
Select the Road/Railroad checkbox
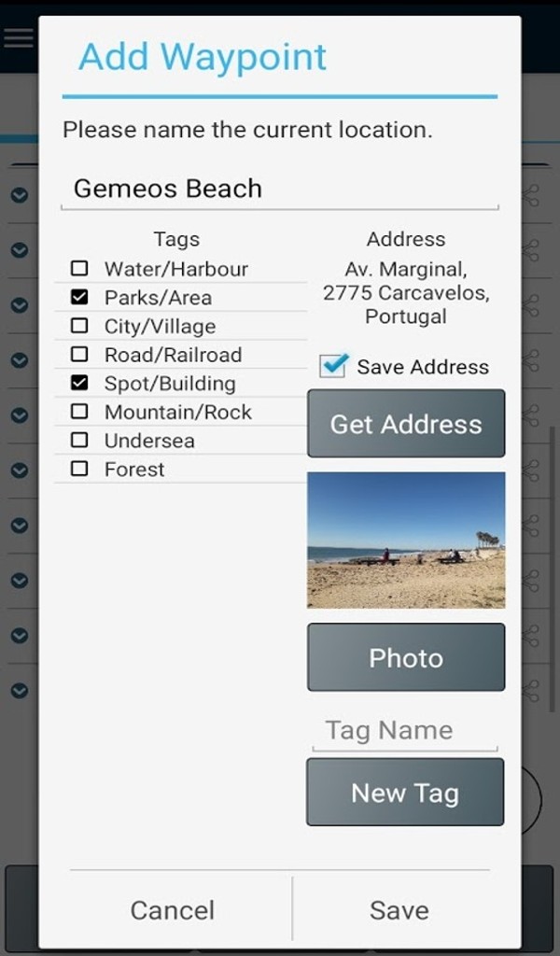tap(81, 355)
